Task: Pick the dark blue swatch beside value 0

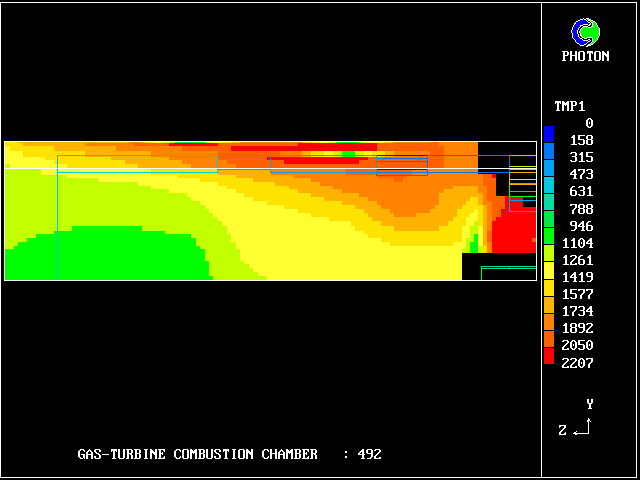Action: tap(548, 132)
